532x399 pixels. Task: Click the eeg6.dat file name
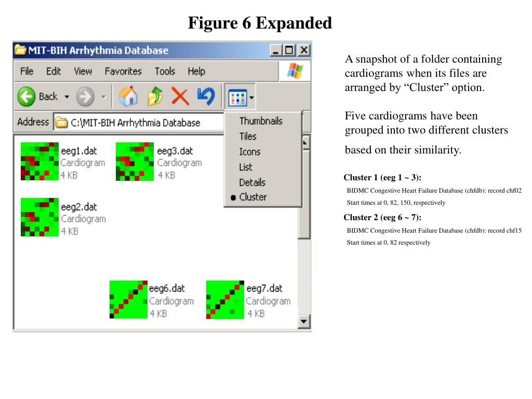pyautogui.click(x=167, y=288)
